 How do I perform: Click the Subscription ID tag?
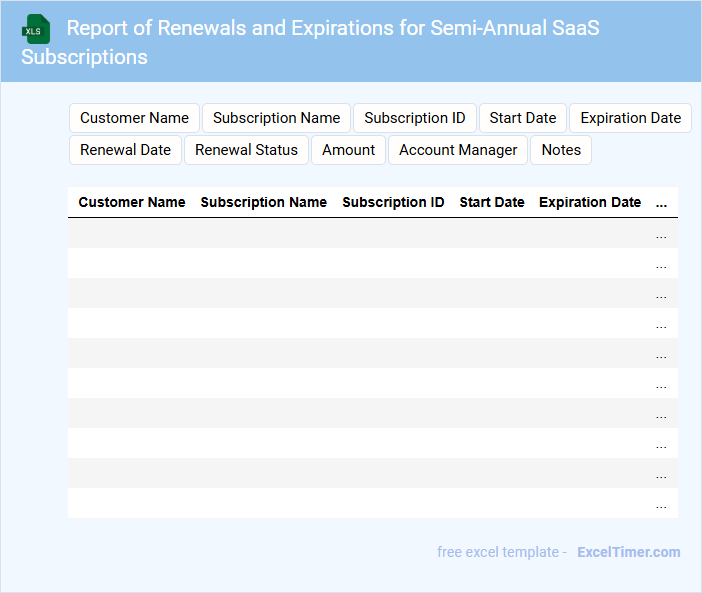pyautogui.click(x=414, y=118)
